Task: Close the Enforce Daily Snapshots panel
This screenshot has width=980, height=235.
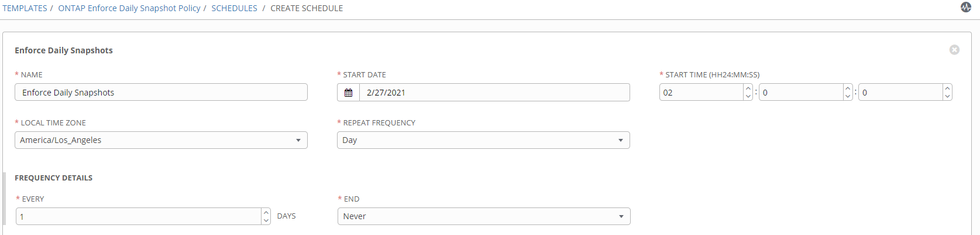Action: [x=954, y=50]
